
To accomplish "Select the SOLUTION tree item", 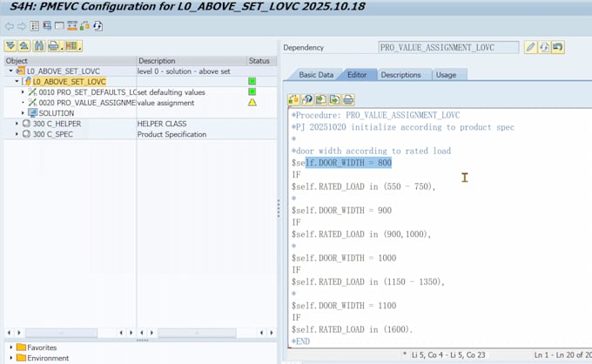I will click(57, 113).
